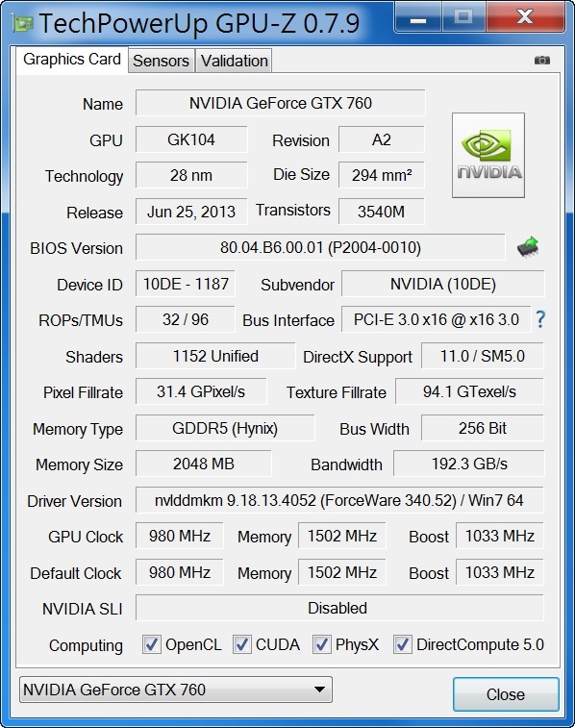Viewport: 575px width, 728px height.
Task: Click the Close button
Action: [506, 694]
